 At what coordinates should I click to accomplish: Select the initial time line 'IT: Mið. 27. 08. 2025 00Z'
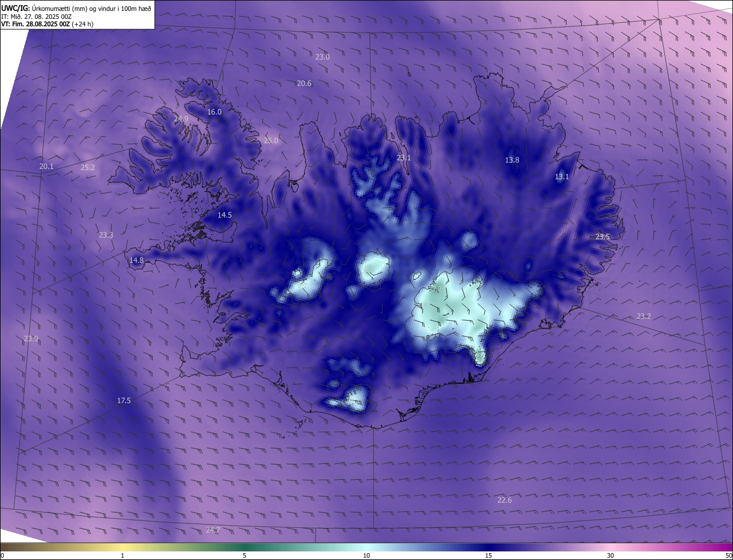click(36, 16)
